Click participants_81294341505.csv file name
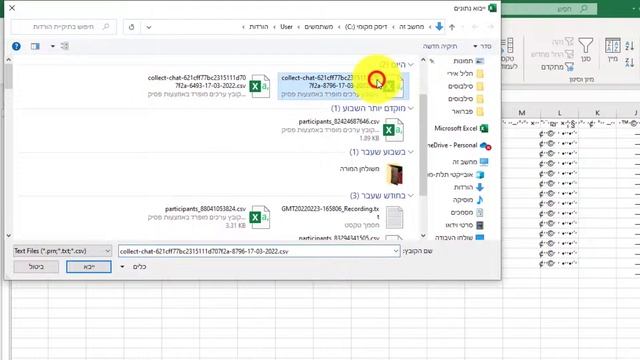This screenshot has width=640, height=360. [339, 237]
